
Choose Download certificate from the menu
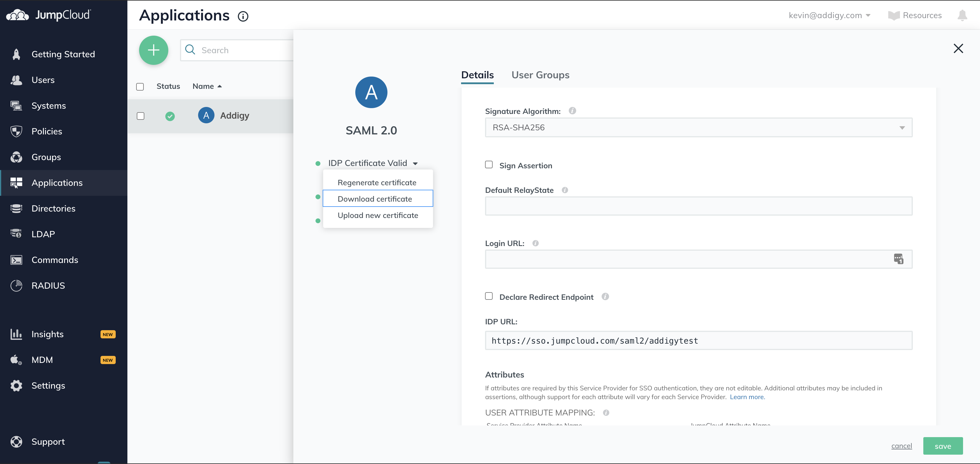click(378, 198)
